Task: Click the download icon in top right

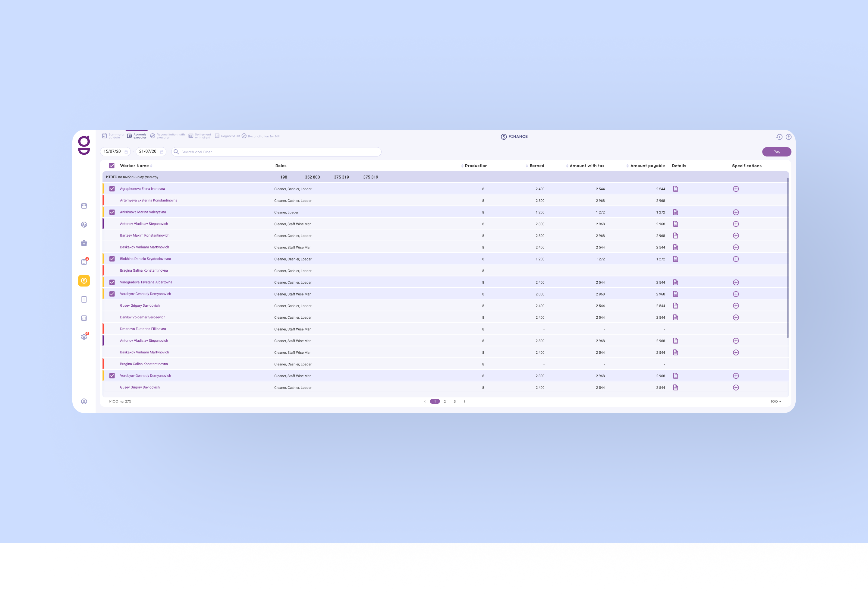Action: tap(788, 137)
